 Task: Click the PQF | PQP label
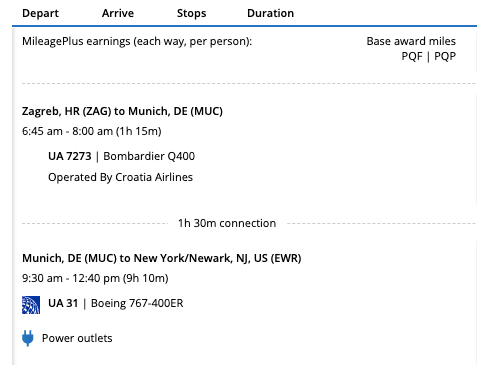(x=428, y=56)
